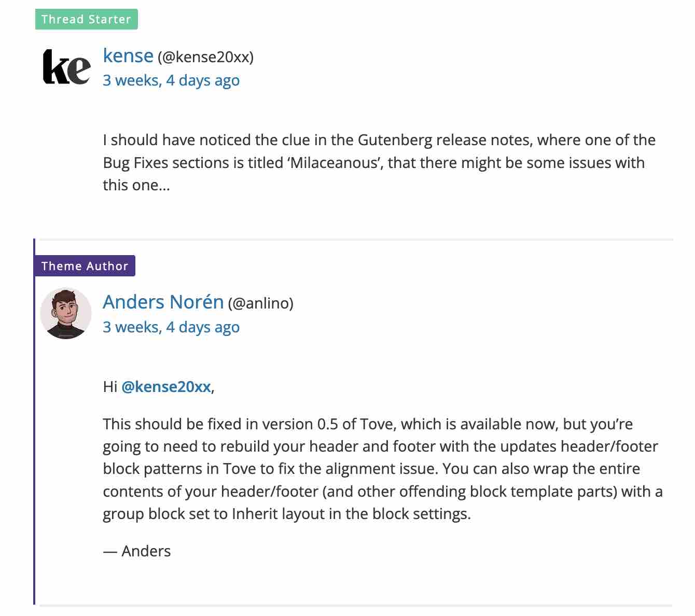Open kense's profile name link
Image resolution: width=695 pixels, height=616 pixels.
click(128, 55)
